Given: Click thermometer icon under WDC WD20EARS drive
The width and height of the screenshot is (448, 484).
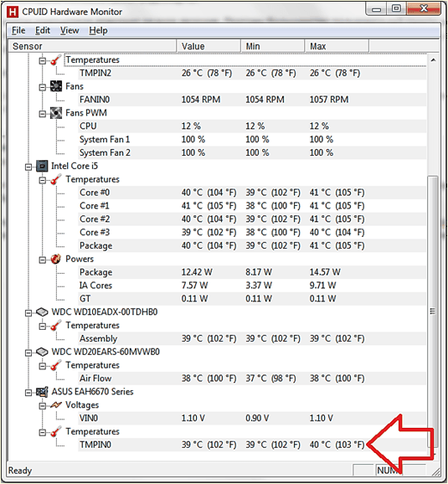Looking at the screenshot, I should (56, 365).
